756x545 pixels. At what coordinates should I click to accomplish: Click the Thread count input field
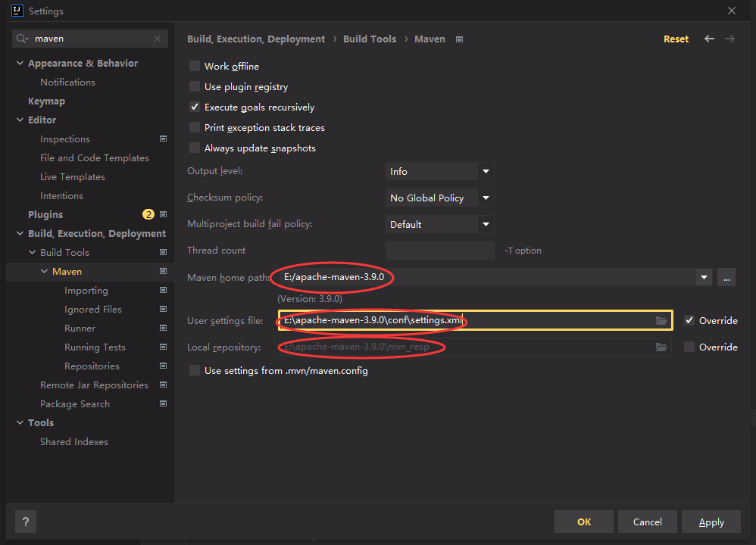[x=439, y=251]
